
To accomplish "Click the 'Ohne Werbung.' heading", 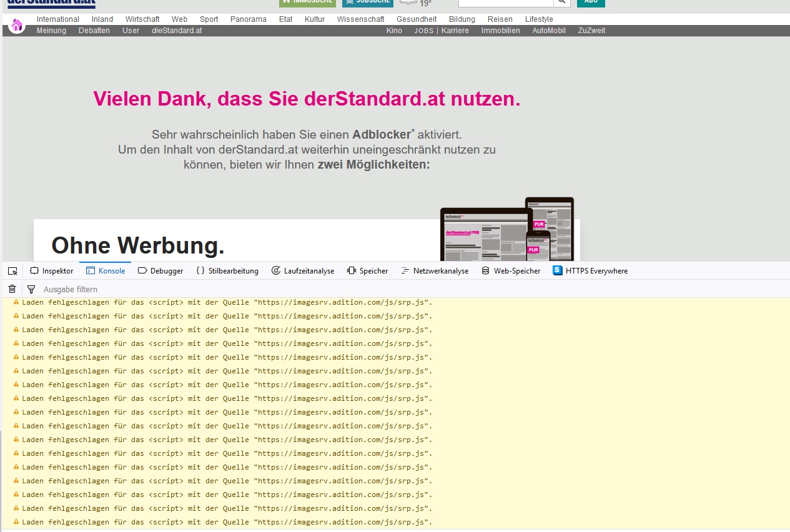I will tap(138, 246).
